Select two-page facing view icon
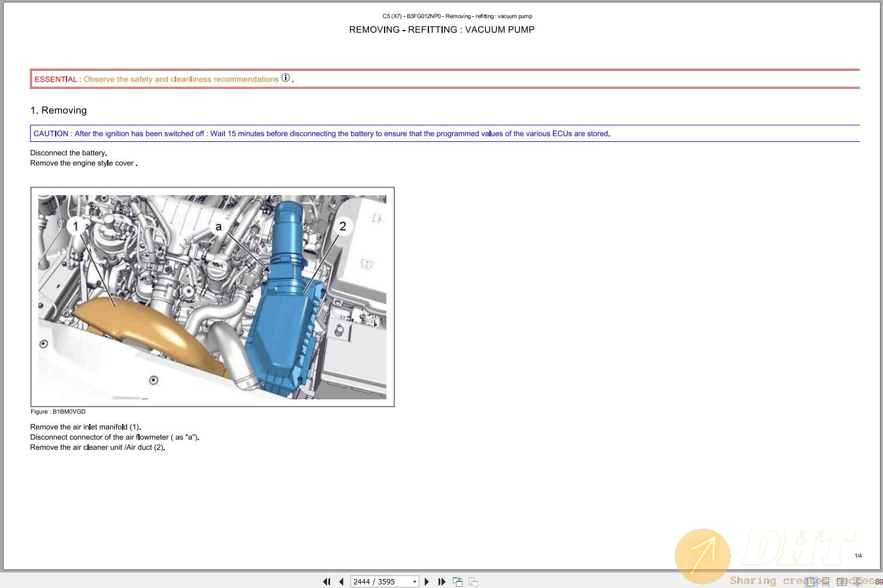 pyautogui.click(x=842, y=581)
